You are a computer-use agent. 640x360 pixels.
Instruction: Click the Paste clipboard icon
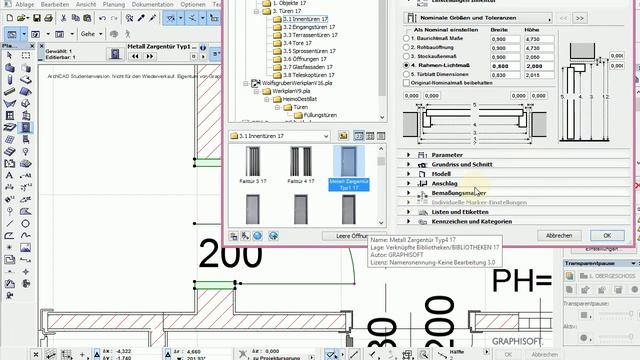tap(87, 18)
